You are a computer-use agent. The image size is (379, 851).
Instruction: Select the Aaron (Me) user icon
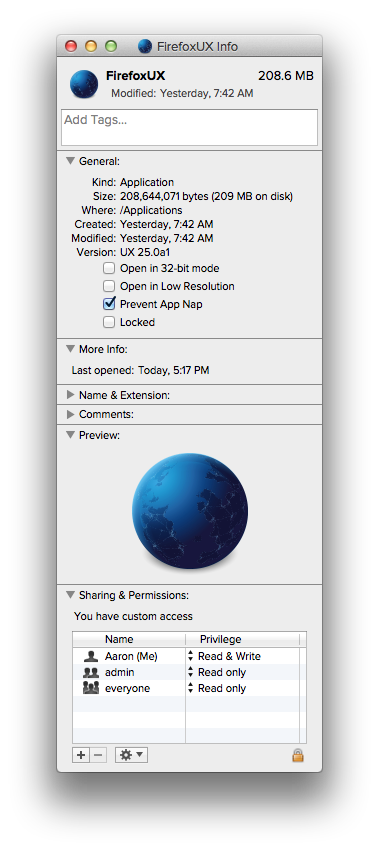[x=91, y=656]
